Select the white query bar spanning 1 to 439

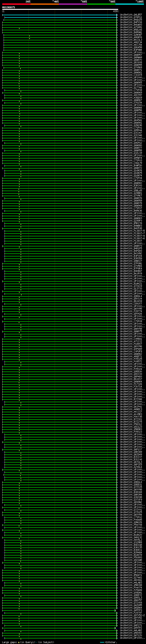point(60,9)
